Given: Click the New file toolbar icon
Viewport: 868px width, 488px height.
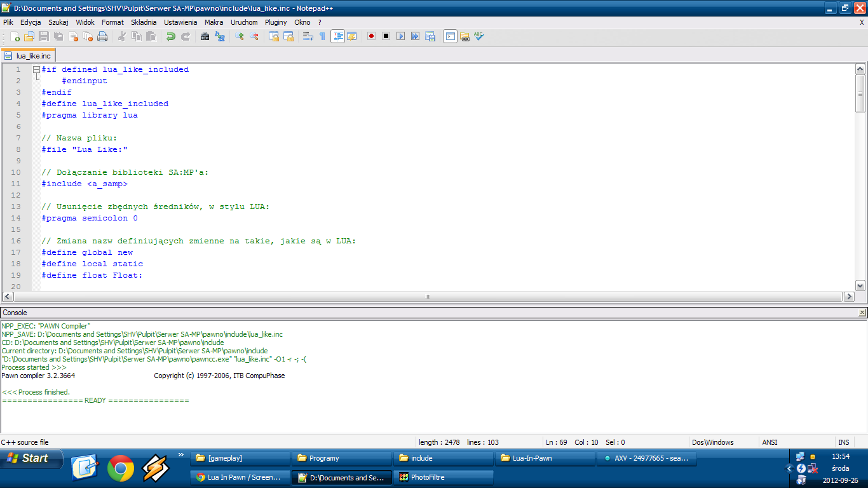Looking at the screenshot, I should click(15, 37).
